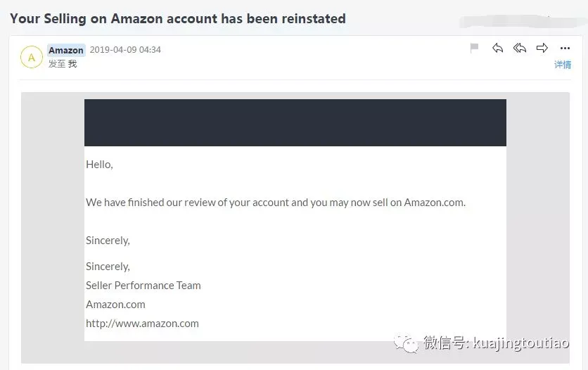Forward this email using the right-arrow icon
The image size is (588, 370).
pos(542,48)
